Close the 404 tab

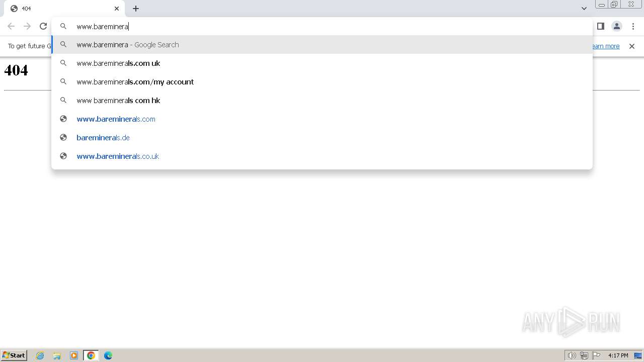(x=117, y=9)
